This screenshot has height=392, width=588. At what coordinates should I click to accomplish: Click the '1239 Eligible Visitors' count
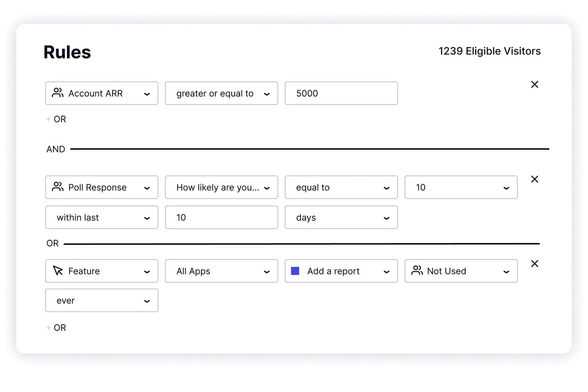[489, 51]
